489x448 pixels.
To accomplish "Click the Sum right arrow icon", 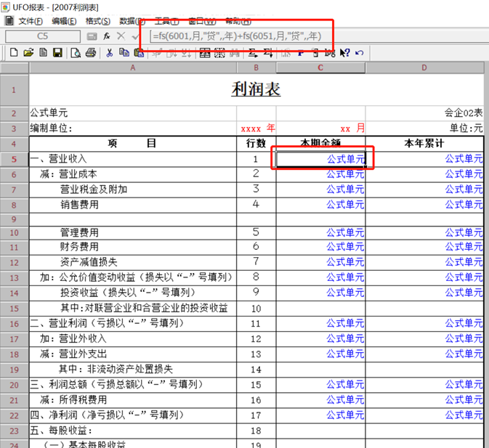I will (x=253, y=53).
